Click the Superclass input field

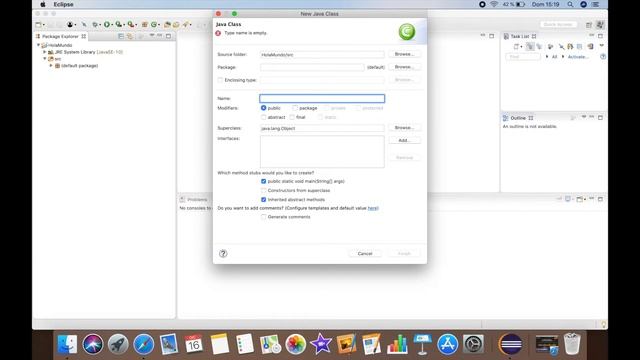point(322,128)
